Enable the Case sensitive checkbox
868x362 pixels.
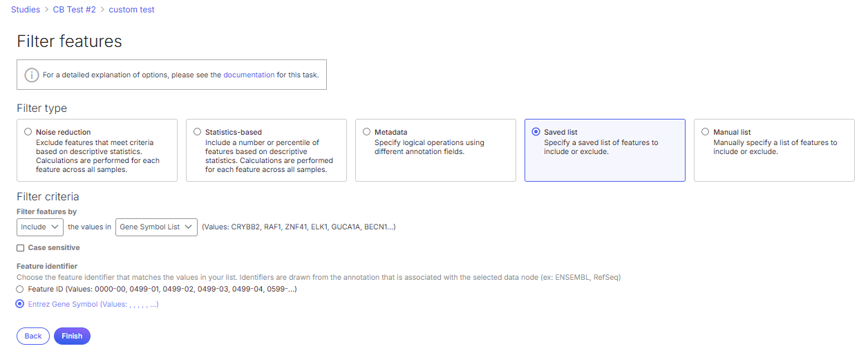(21, 248)
